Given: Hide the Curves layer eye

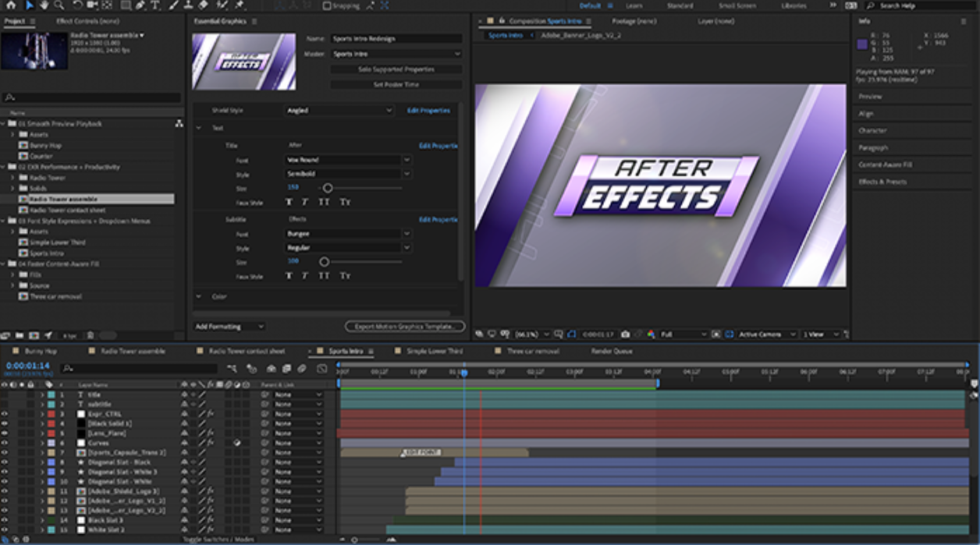Looking at the screenshot, I should [5, 443].
